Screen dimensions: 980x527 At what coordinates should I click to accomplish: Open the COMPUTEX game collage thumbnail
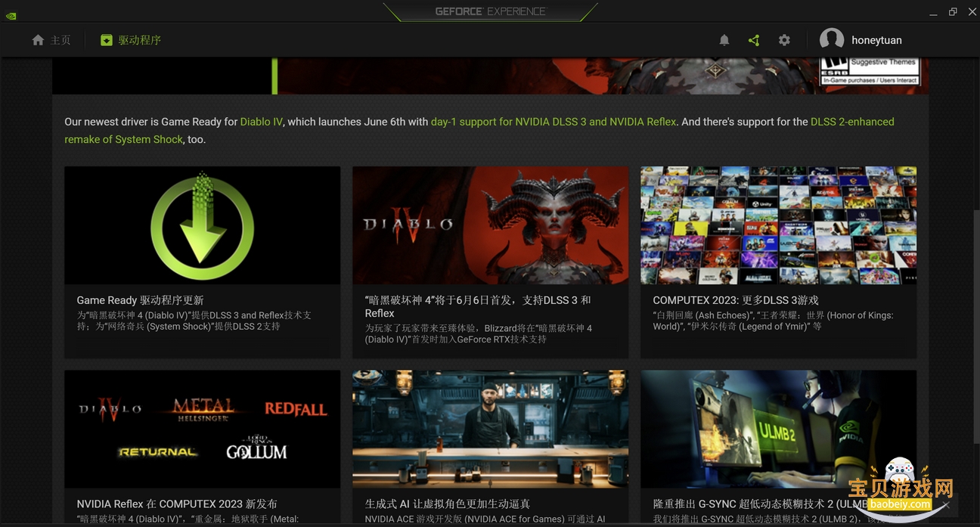[x=778, y=225]
